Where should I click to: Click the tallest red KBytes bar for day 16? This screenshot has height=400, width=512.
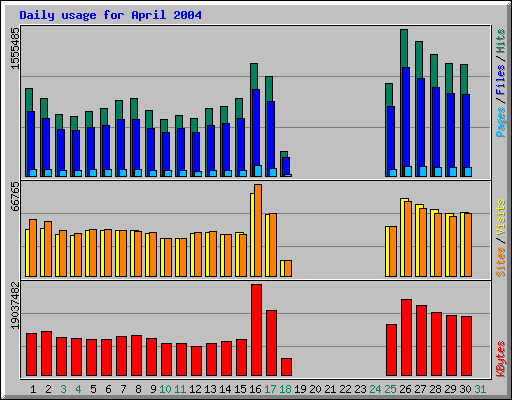point(256,330)
